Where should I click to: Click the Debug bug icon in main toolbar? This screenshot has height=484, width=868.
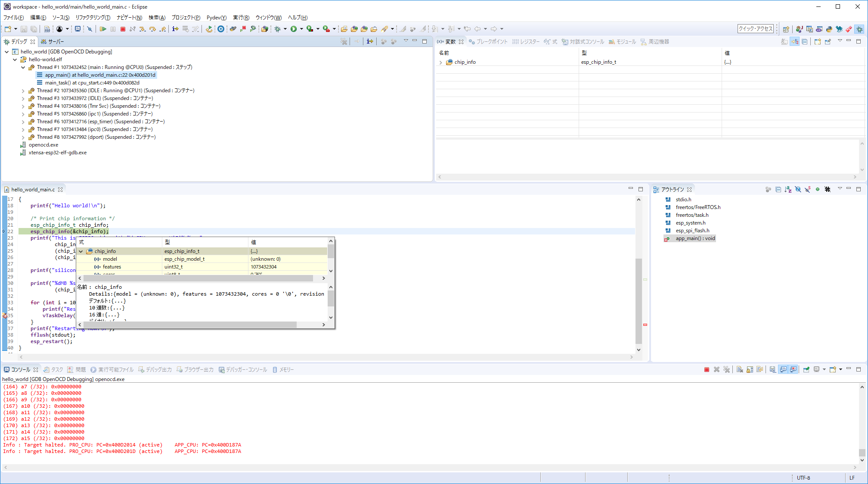278,29
